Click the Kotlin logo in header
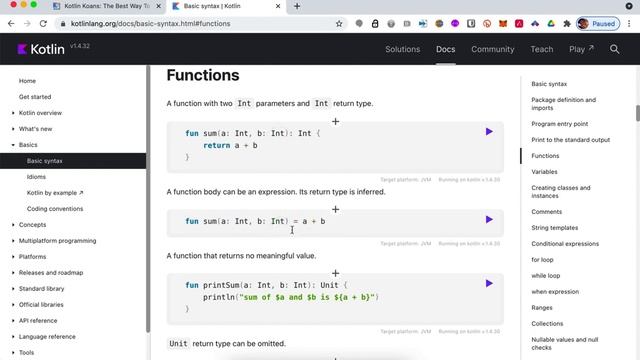Viewport: 640px width, 360px height. click(41, 49)
